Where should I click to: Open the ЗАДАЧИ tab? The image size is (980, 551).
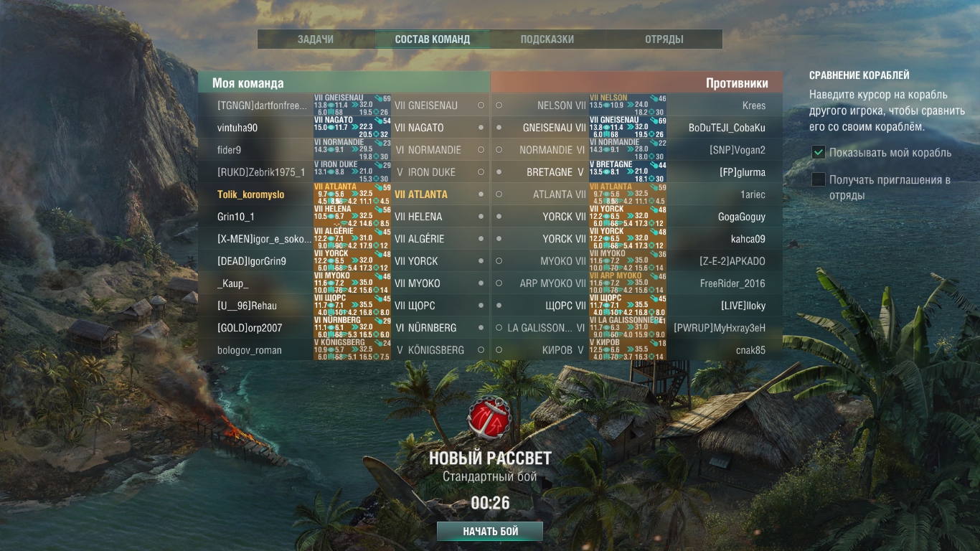(x=316, y=39)
